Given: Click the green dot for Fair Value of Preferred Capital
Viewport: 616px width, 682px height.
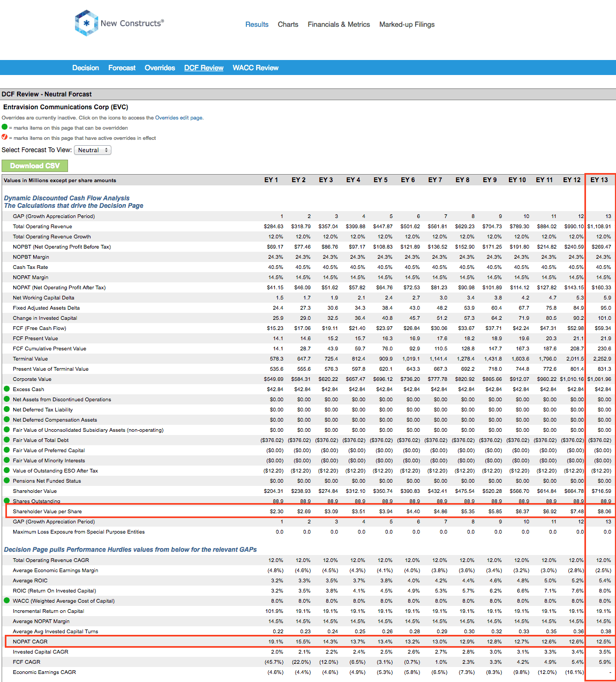Looking at the screenshot, I should click(x=7, y=450).
